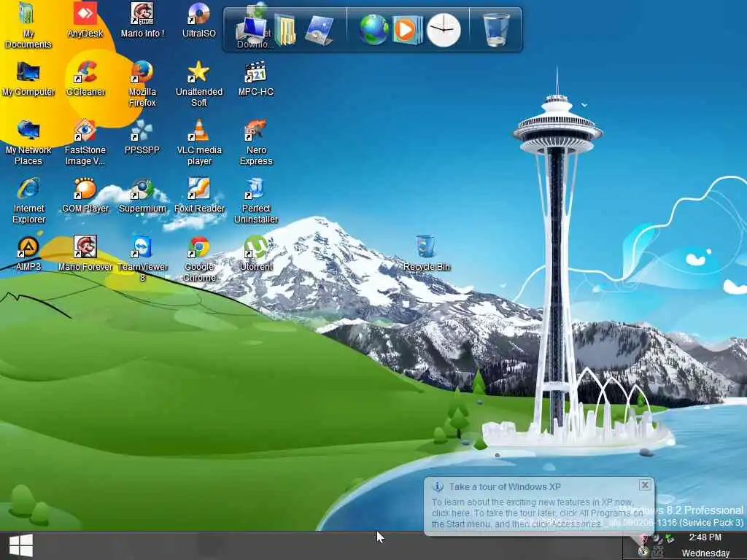Open the Unattended Soft star icon
Screen dimensions: 747x560
(198, 84)
